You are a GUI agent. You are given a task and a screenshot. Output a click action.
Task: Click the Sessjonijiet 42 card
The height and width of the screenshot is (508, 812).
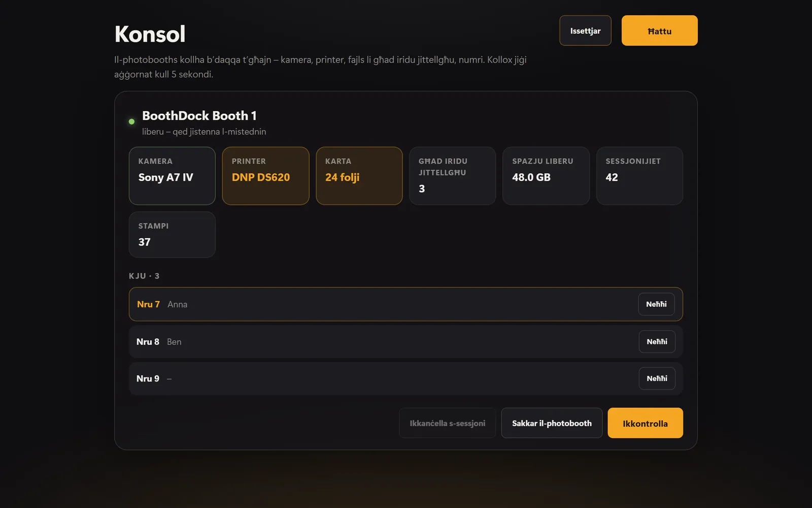639,176
